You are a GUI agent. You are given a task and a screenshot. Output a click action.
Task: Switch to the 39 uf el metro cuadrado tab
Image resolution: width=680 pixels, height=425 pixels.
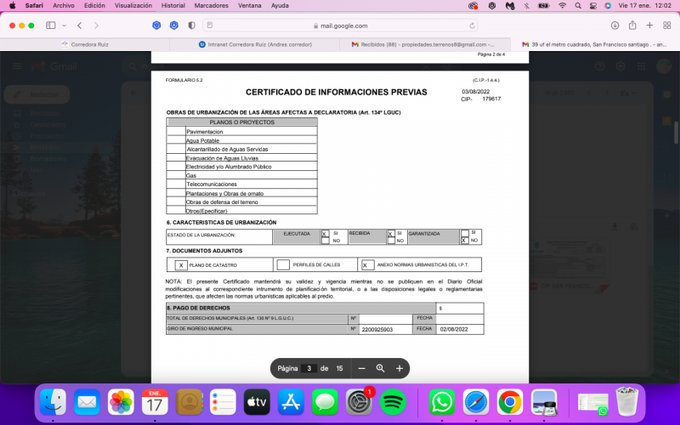click(x=595, y=44)
